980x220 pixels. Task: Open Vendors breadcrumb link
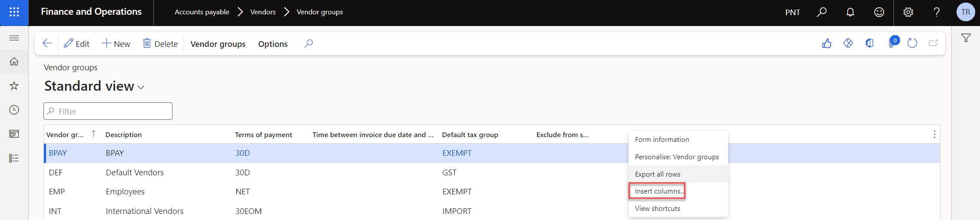(263, 12)
